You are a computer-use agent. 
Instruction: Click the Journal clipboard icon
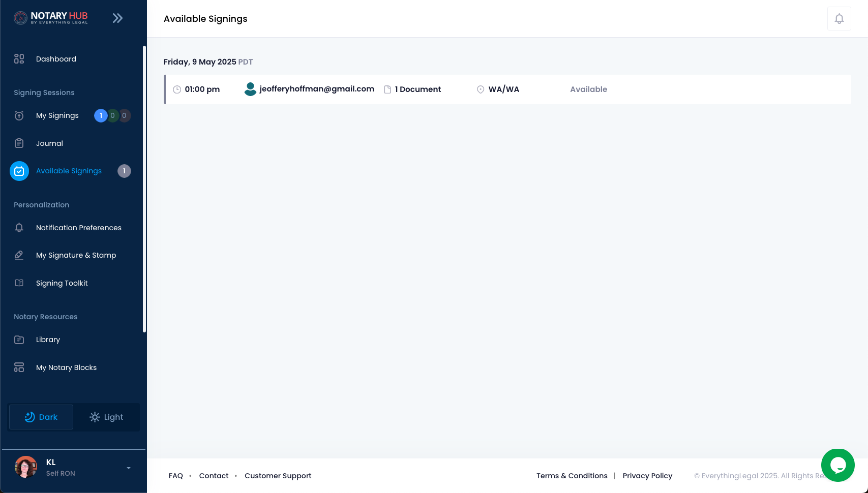tap(19, 143)
